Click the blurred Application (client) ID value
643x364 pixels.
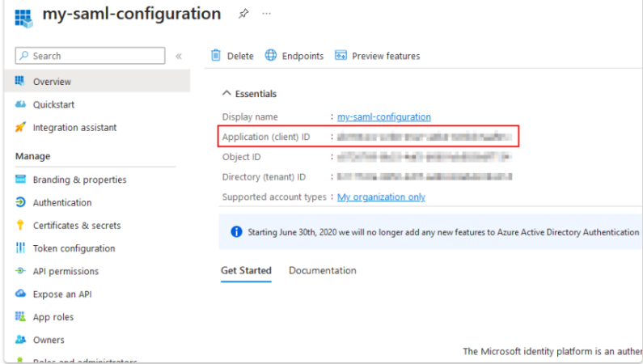[x=425, y=137]
